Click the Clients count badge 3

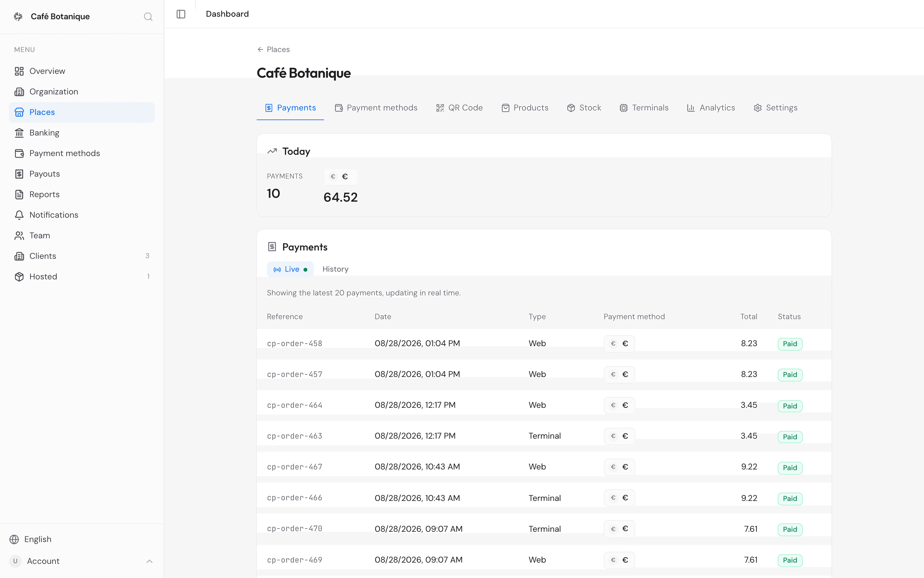point(147,256)
